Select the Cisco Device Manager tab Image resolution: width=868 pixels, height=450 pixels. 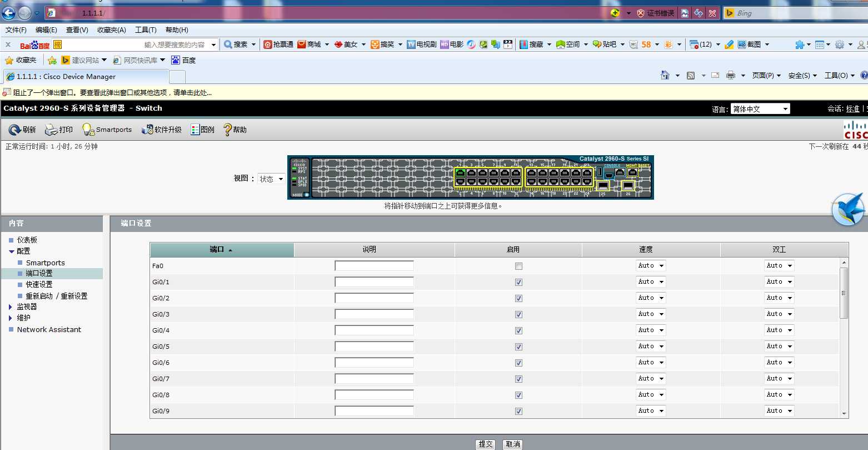tap(86, 77)
